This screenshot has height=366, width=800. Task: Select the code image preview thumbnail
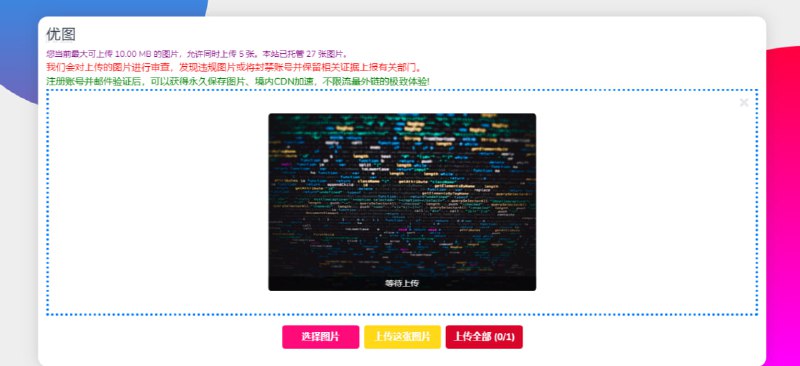[402, 202]
